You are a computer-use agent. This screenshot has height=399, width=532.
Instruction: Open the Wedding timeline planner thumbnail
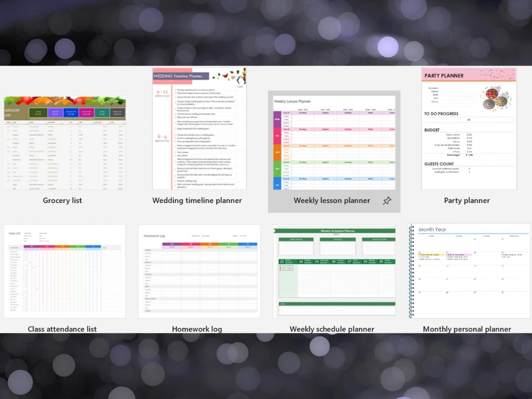[x=199, y=129]
